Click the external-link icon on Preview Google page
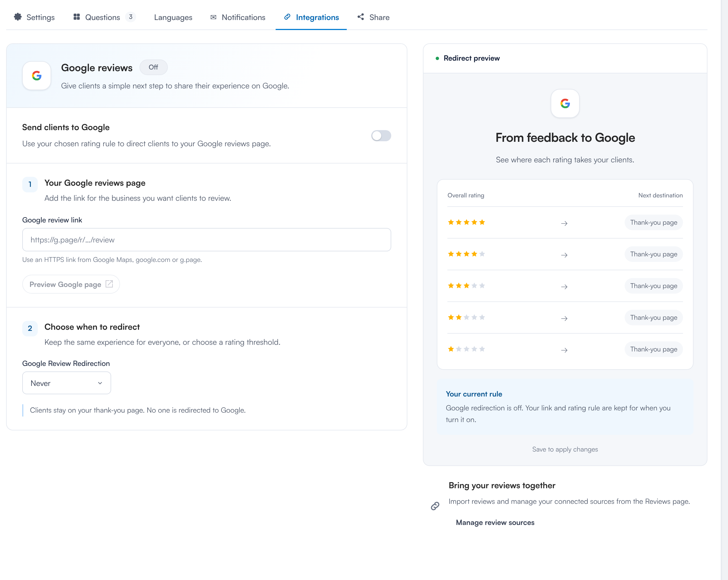 [x=109, y=284]
